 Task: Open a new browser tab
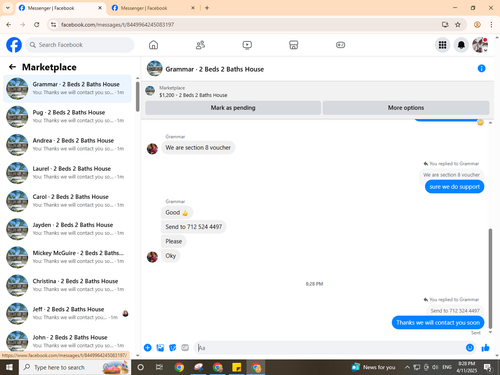coord(207,8)
